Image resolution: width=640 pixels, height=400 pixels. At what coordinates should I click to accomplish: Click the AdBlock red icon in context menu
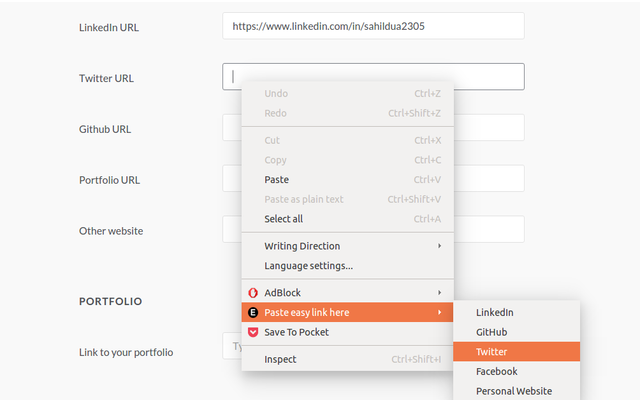(253, 293)
